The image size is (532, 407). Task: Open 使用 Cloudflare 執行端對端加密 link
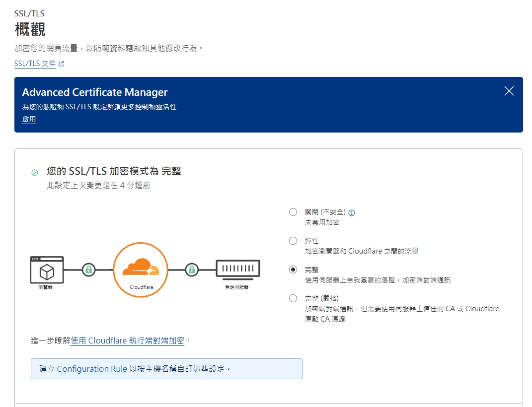(x=127, y=340)
